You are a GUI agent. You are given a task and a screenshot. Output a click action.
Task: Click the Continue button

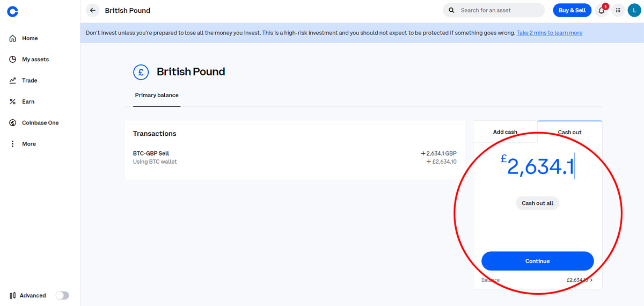pyautogui.click(x=538, y=261)
